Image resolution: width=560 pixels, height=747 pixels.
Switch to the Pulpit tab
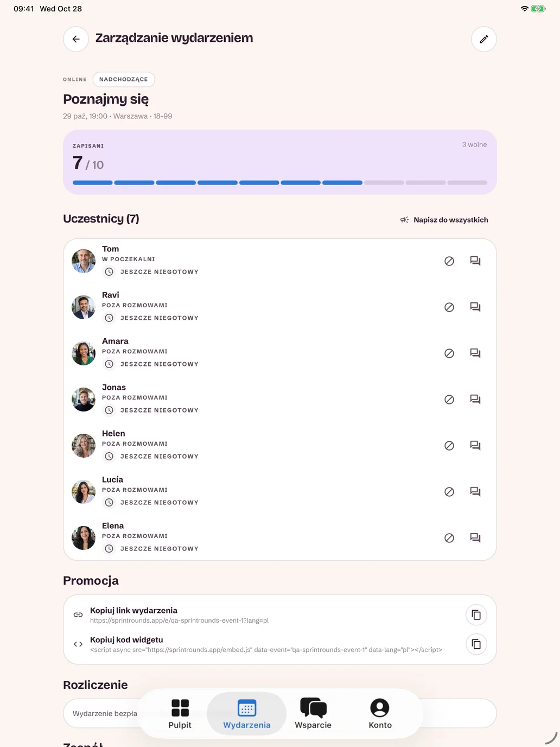(x=180, y=714)
